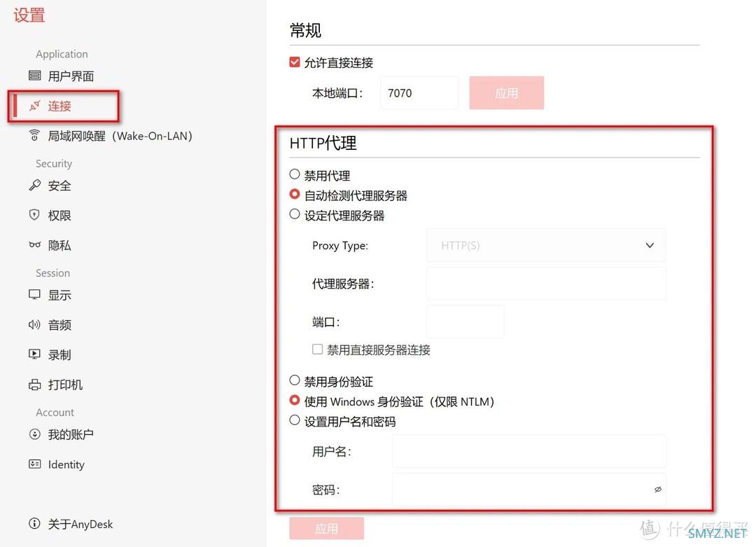The width and height of the screenshot is (756, 547).
Task: Click the 隐私 glasses icon
Action: point(35,245)
